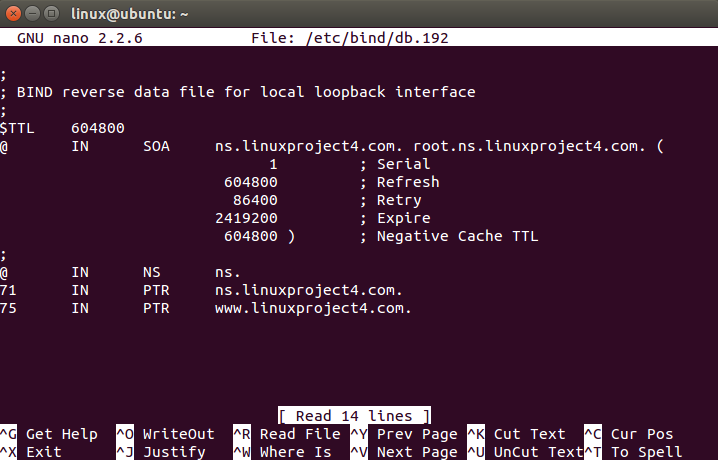Click the '^T To Spell' shortcut
718x460 pixels.
pyautogui.click(x=633, y=452)
